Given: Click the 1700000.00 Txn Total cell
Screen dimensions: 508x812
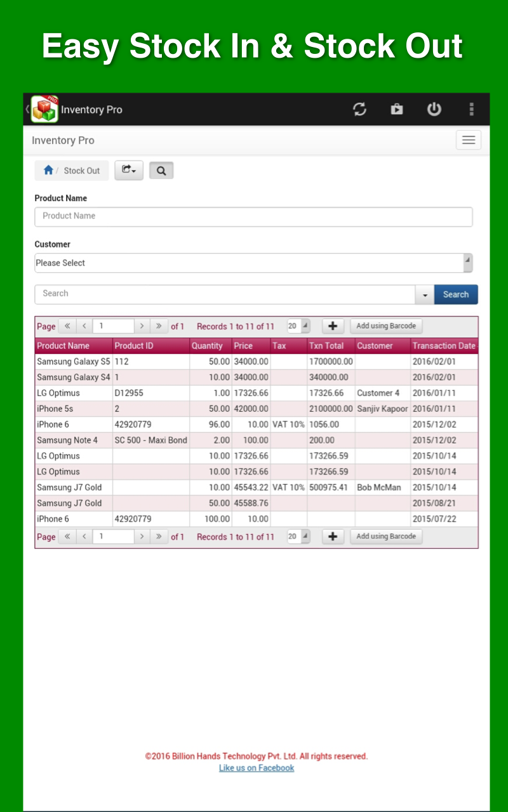Looking at the screenshot, I should 331,362.
